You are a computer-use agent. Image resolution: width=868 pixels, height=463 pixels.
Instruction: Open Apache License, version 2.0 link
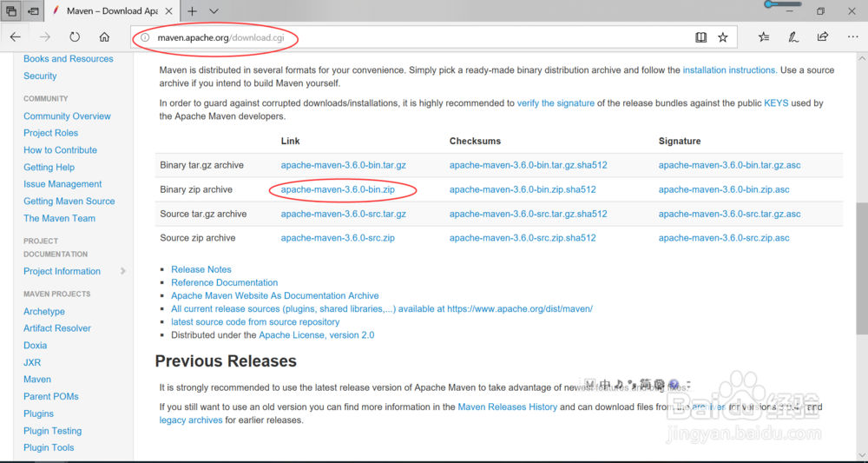[x=317, y=335]
